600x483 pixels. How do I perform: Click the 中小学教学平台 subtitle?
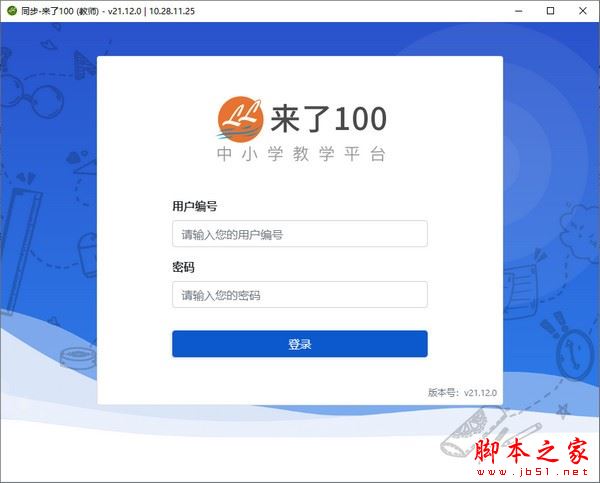301,154
